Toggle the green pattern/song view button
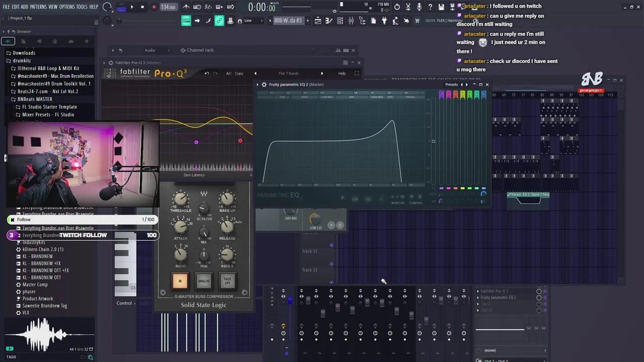 (x=186, y=21)
